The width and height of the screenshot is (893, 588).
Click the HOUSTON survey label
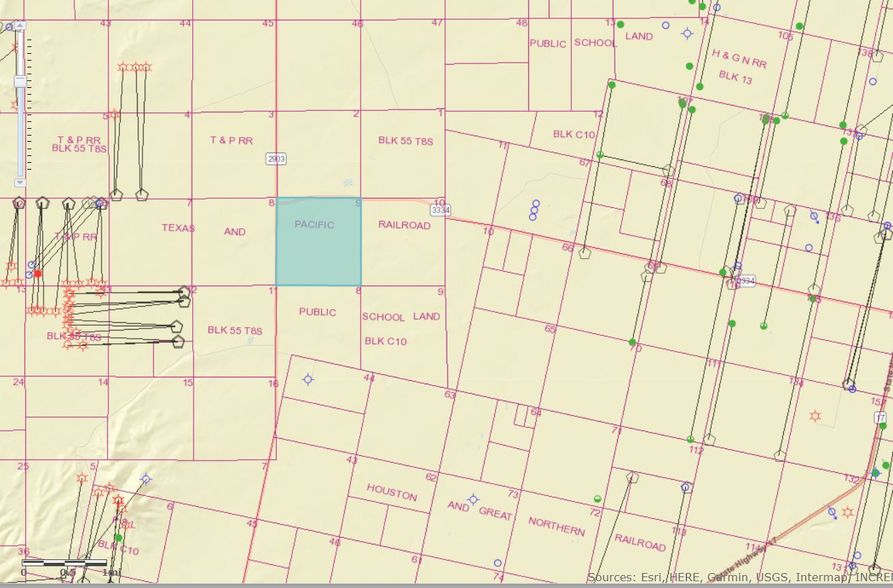coord(392,493)
